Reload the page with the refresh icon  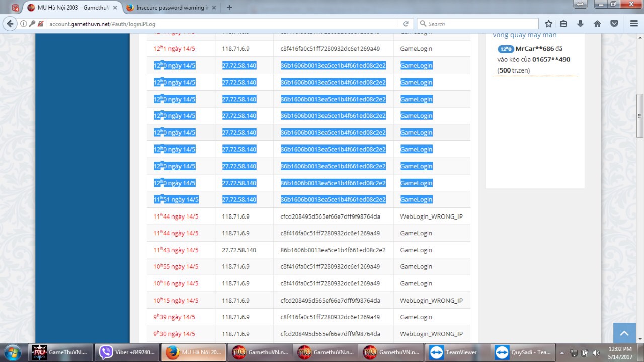[406, 24]
